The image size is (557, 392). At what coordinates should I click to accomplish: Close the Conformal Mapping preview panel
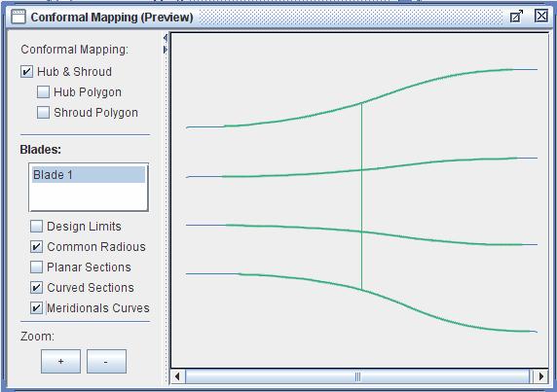click(x=541, y=16)
